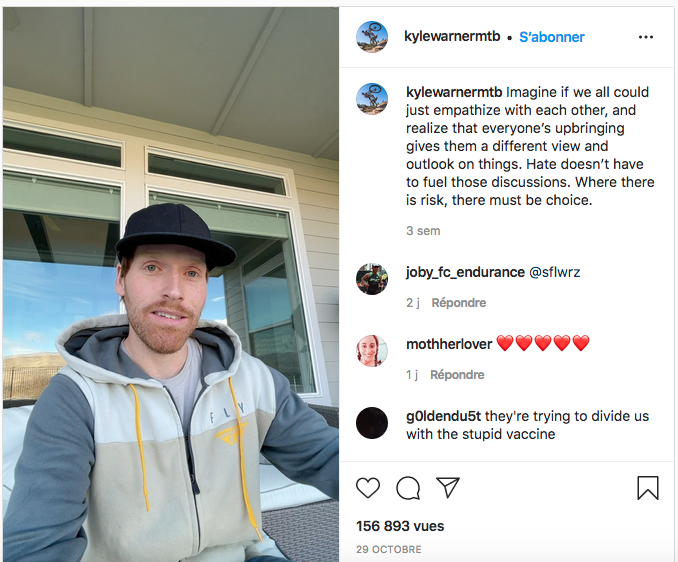Follow the account via S'abonner
This screenshot has width=678, height=562.
552,37
